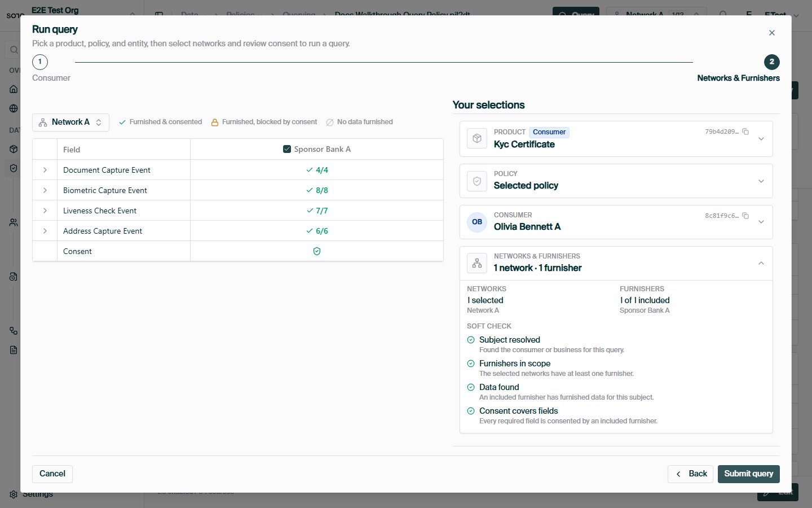Click the Consumer product tag badge
812x508 pixels.
pyautogui.click(x=549, y=132)
